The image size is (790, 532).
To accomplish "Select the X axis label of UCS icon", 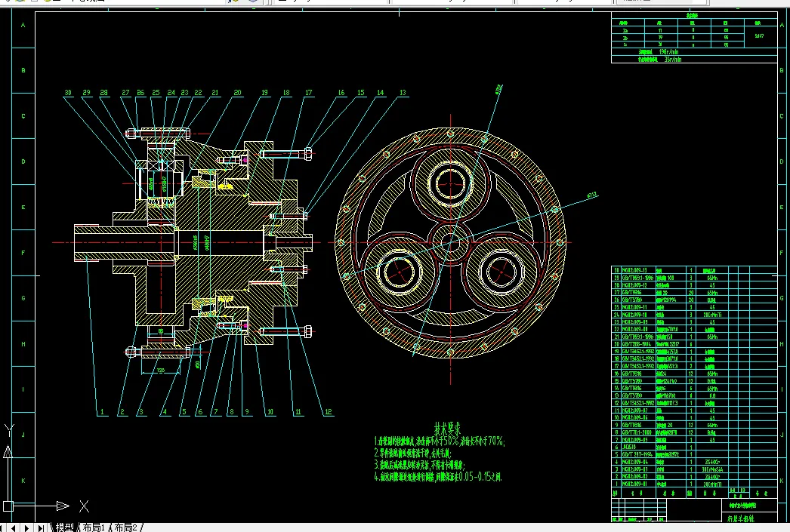I will pos(84,506).
